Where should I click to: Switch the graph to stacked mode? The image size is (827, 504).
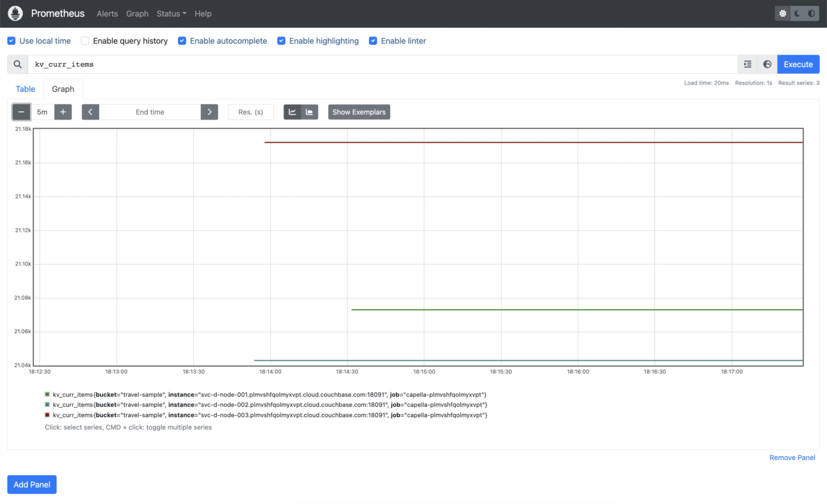(308, 111)
